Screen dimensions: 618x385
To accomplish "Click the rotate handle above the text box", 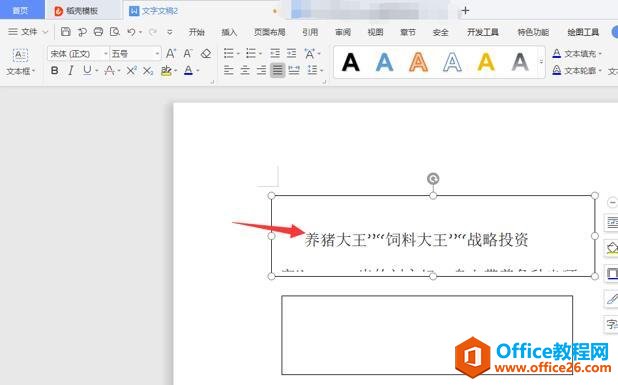I will (x=433, y=179).
